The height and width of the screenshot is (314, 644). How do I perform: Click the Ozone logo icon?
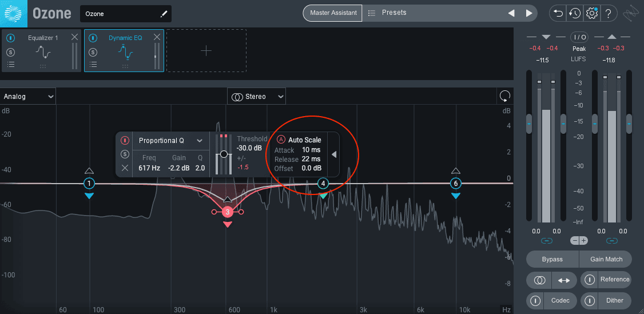pyautogui.click(x=14, y=13)
